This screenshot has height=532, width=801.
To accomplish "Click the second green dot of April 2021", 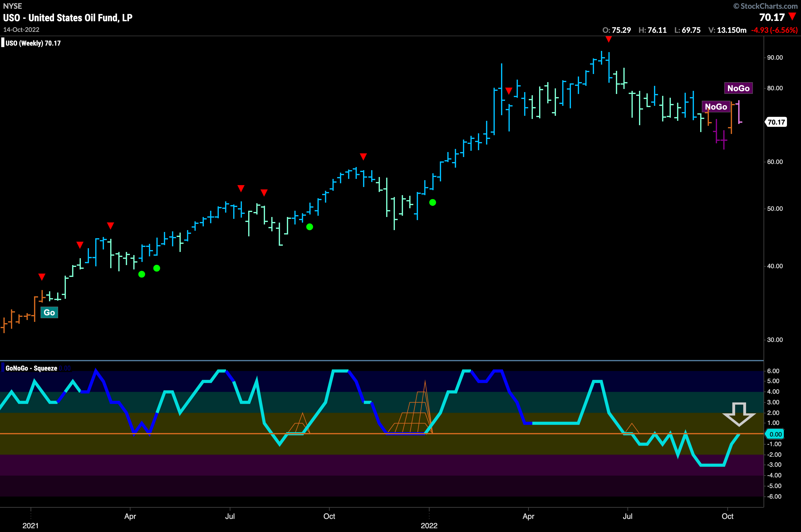I will pos(157,268).
